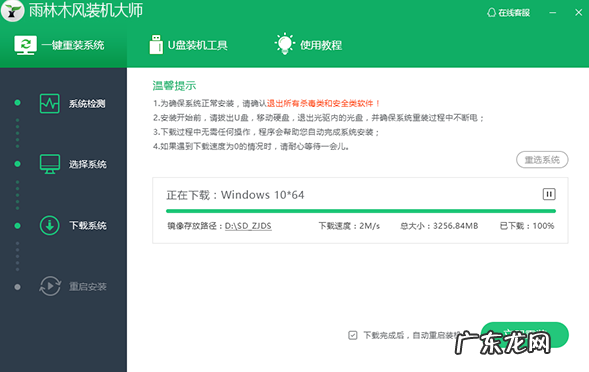
Task: Click the bird app logo icon
Action: [x=12, y=11]
